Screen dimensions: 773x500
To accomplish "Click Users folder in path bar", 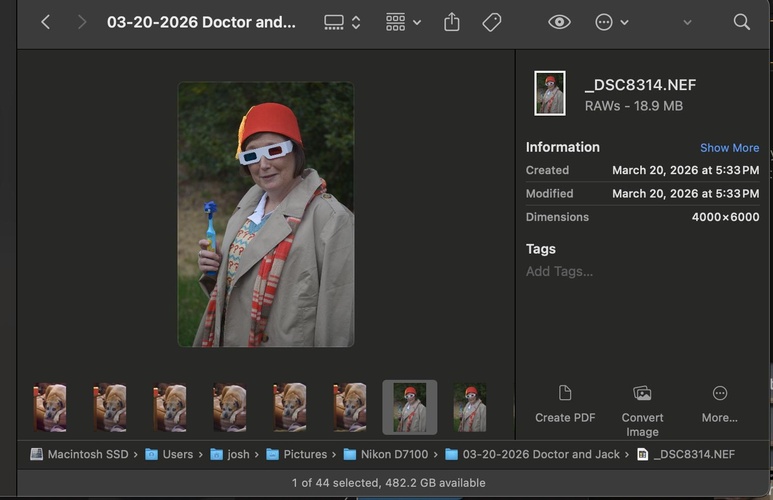I will (169, 454).
